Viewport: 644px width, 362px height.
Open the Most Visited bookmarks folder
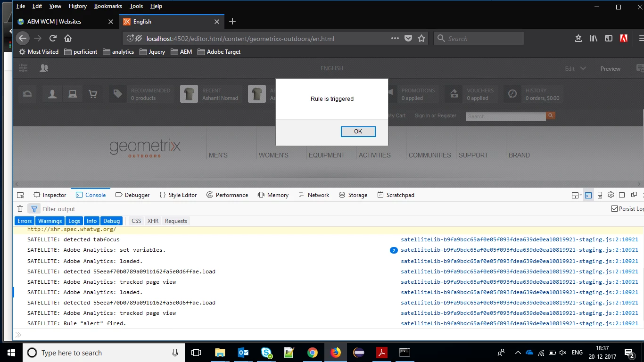click(x=39, y=52)
